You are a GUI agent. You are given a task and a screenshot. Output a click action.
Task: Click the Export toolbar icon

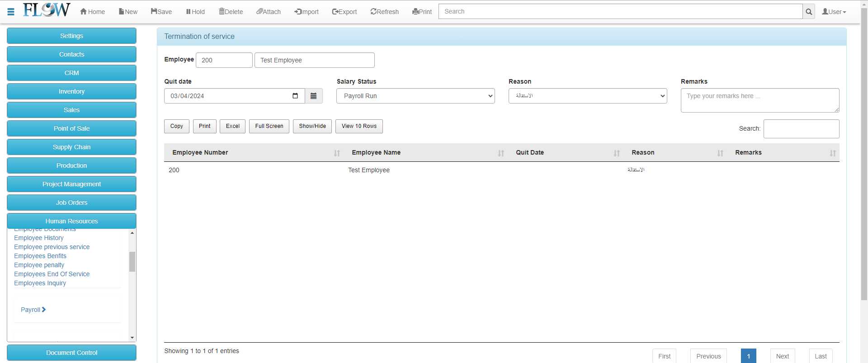click(x=335, y=11)
